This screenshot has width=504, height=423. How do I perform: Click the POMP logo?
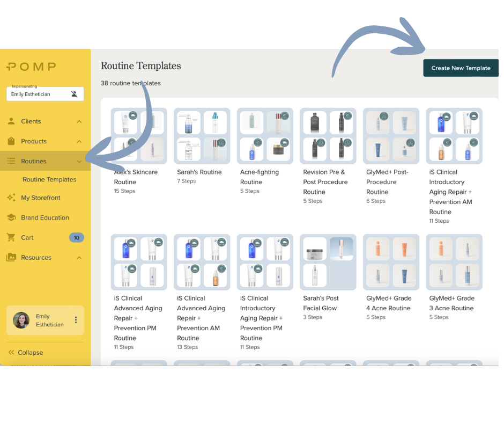point(31,67)
